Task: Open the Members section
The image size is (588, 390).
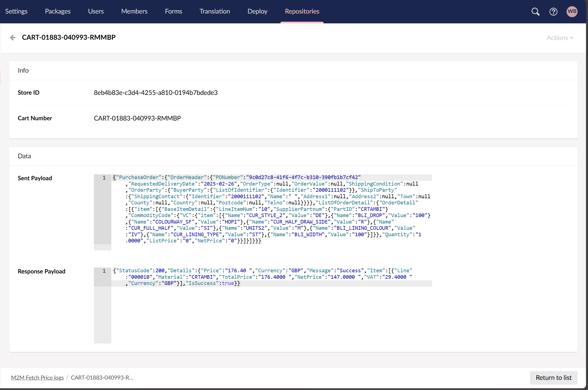Action: (134, 11)
